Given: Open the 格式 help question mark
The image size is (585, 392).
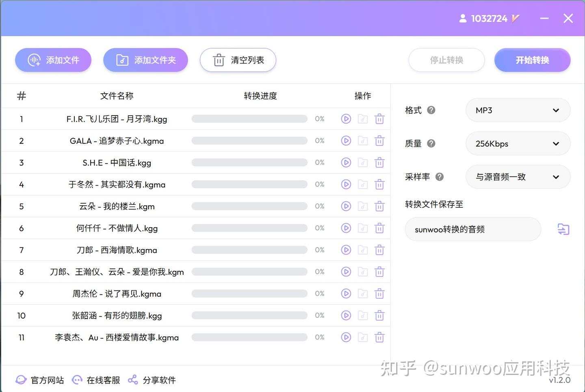Looking at the screenshot, I should point(431,110).
